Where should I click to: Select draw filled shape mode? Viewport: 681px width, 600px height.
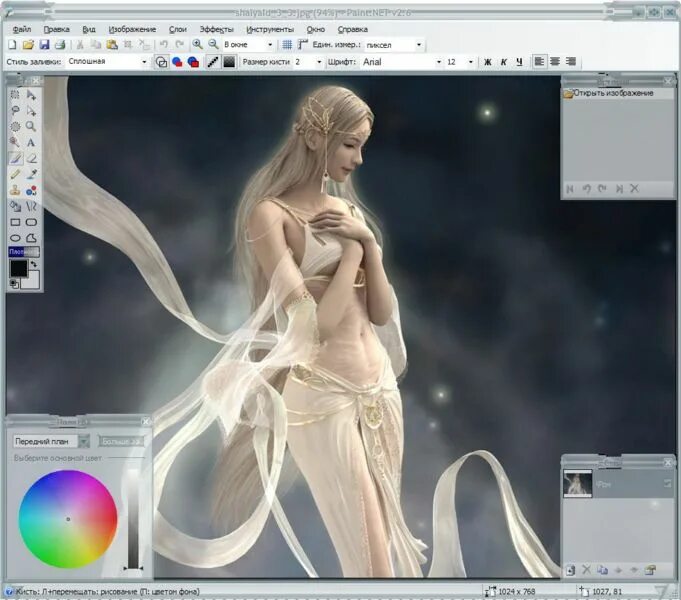click(177, 62)
